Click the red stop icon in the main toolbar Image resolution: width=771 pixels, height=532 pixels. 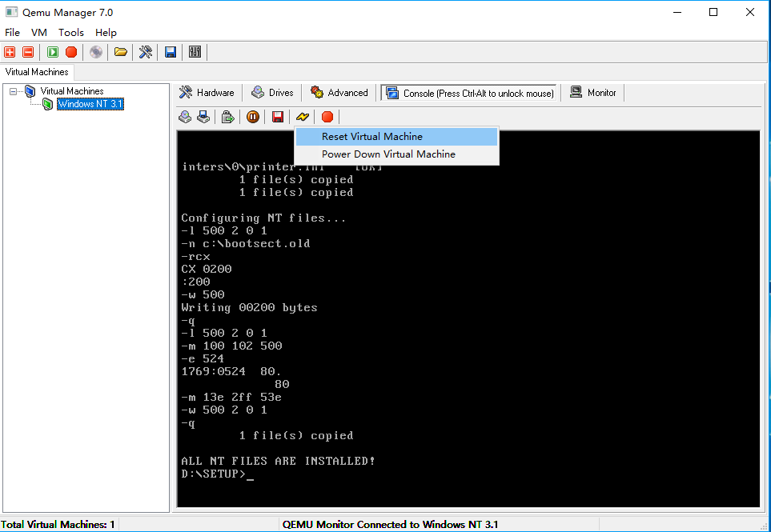point(71,52)
